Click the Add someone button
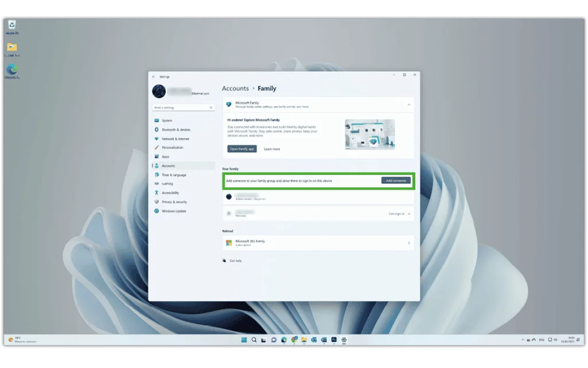Screen dimensions: 588x368 [x=396, y=180]
